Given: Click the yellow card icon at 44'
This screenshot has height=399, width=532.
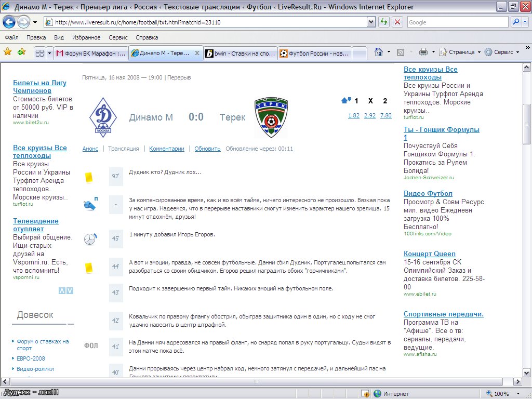Looking at the screenshot, I should pyautogui.click(x=89, y=268).
